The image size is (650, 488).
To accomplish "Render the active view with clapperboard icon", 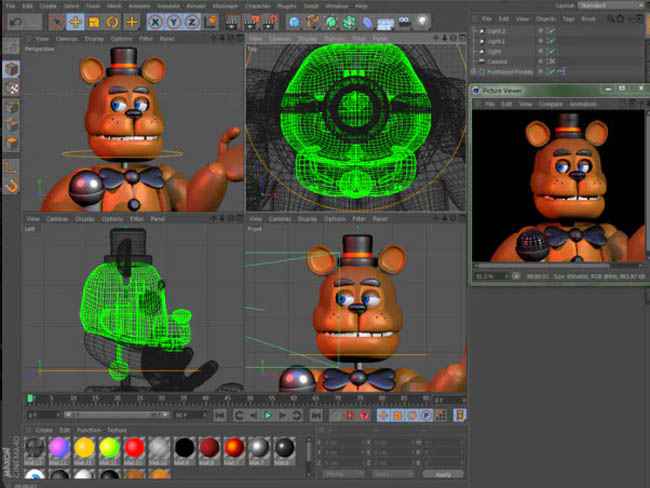I will click(232, 22).
